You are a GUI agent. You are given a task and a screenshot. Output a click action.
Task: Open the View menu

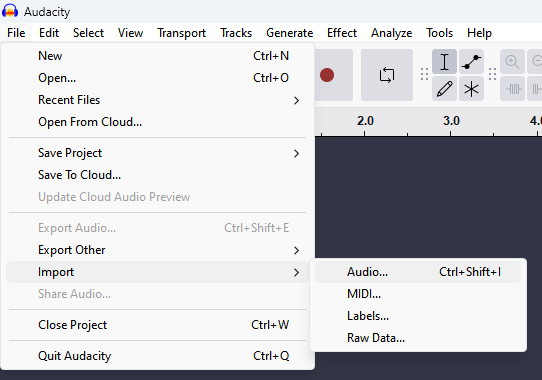[130, 33]
